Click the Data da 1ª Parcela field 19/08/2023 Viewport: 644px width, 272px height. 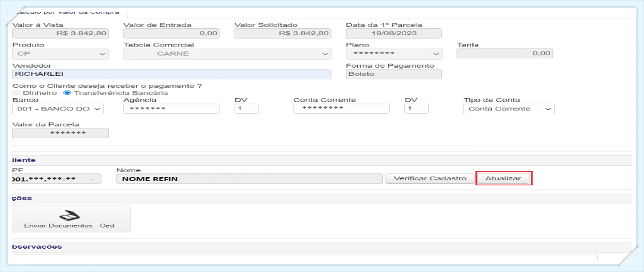pyautogui.click(x=394, y=34)
